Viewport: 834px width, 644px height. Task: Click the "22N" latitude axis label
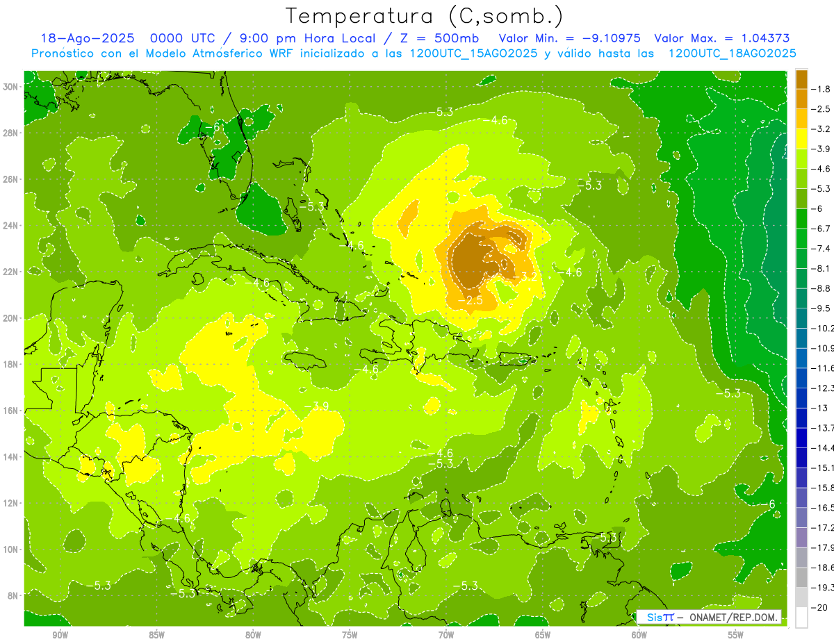[10, 272]
